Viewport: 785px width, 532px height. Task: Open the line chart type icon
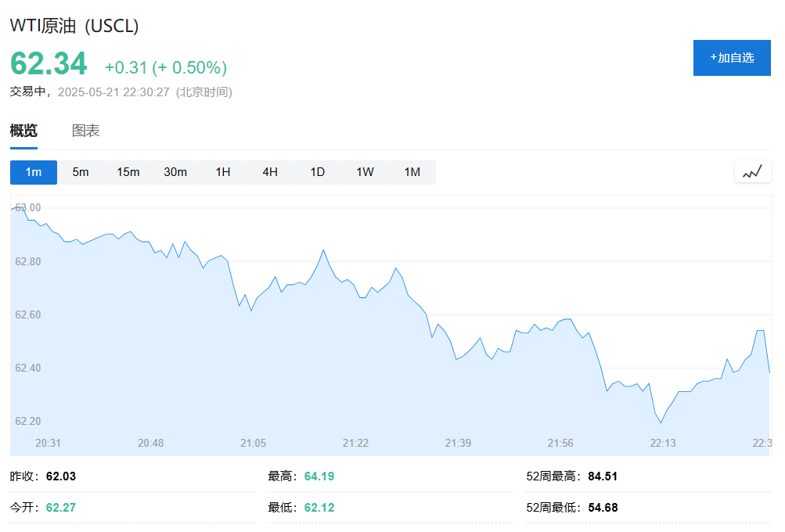point(752,172)
